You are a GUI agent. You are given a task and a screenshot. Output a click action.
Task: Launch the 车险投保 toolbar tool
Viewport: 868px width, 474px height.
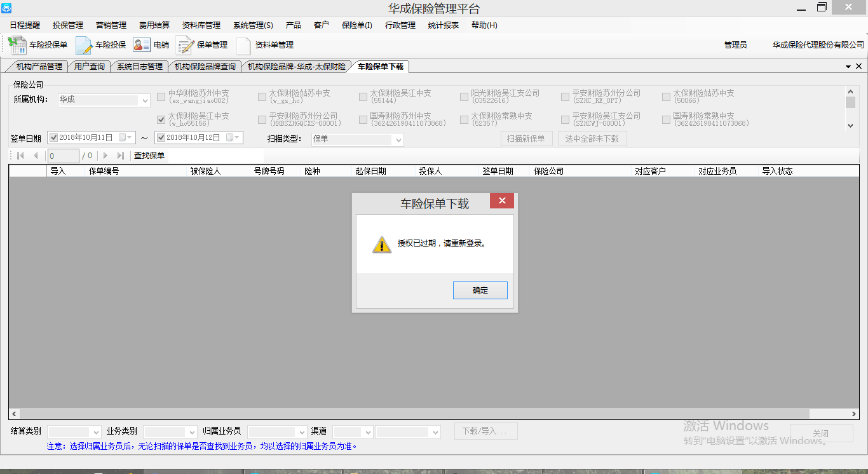pos(101,45)
